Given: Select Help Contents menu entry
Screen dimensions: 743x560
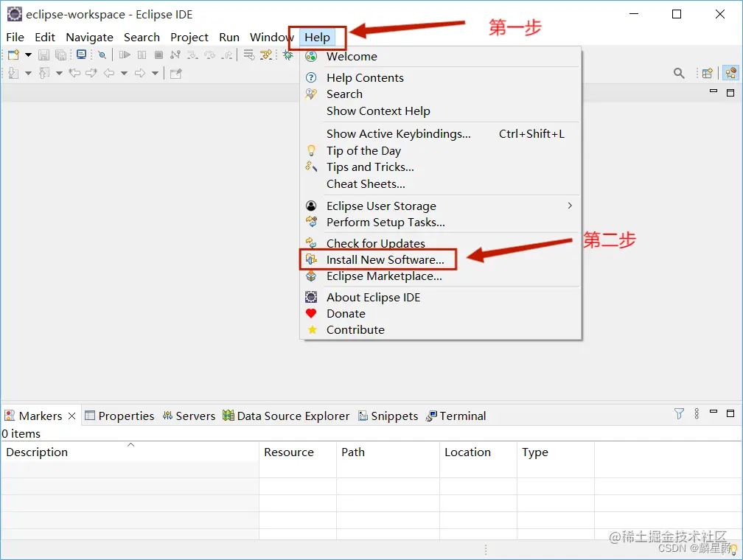Looking at the screenshot, I should 441,77.
